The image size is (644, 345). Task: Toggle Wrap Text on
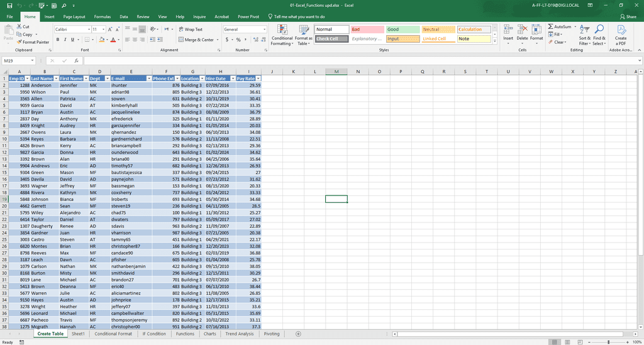191,29
